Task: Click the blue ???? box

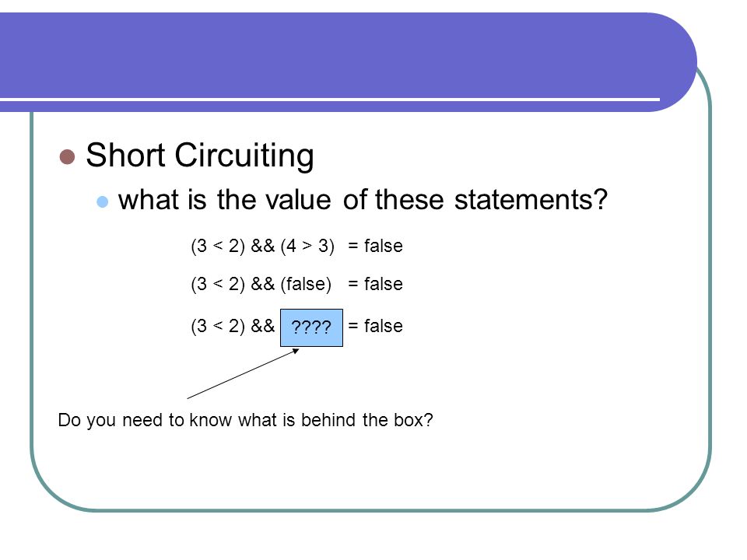Action: pyautogui.click(x=311, y=327)
